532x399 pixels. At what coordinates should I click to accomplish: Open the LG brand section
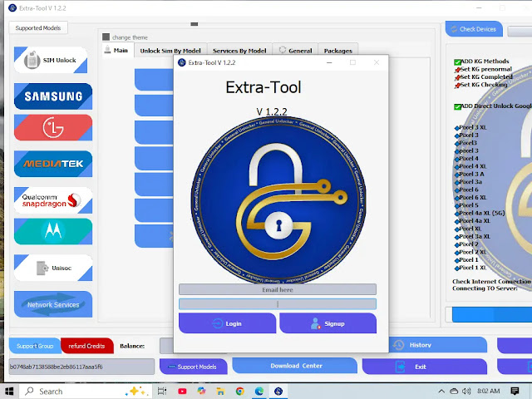pos(53,127)
